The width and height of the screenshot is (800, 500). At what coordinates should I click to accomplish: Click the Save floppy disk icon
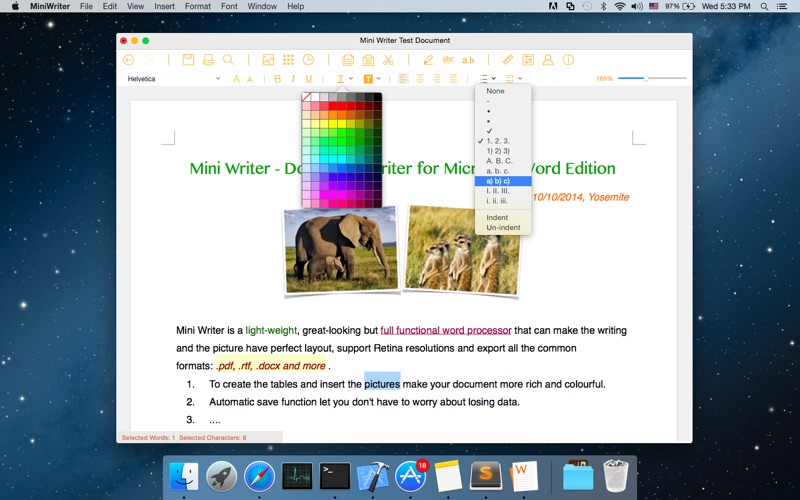188,60
